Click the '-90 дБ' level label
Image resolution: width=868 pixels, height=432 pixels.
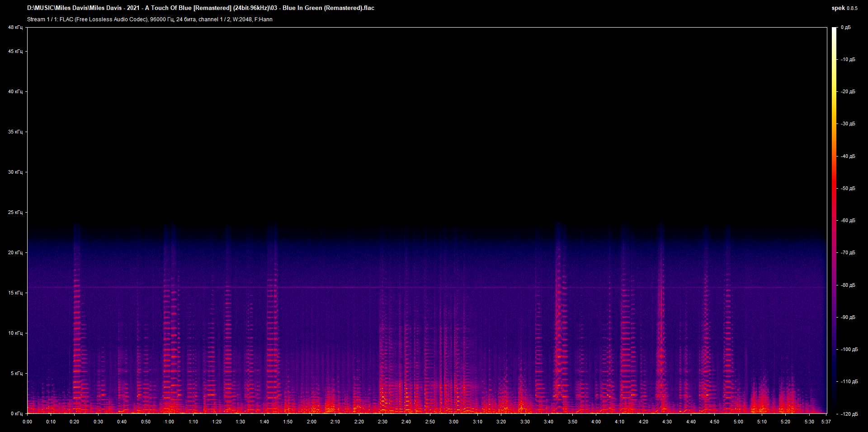pos(848,318)
